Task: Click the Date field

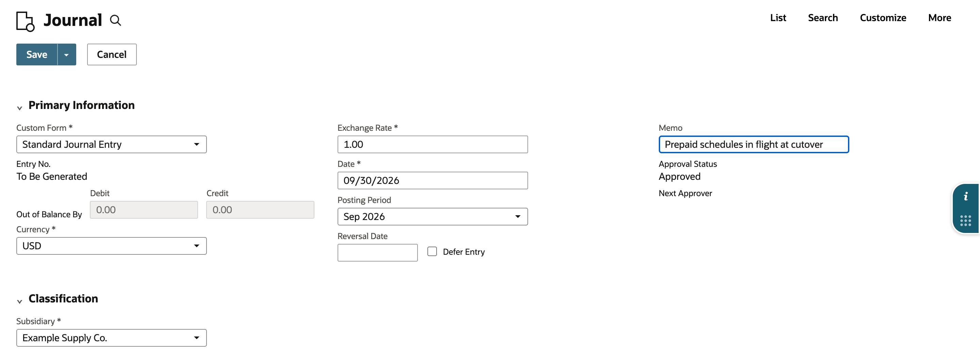Action: click(432, 180)
